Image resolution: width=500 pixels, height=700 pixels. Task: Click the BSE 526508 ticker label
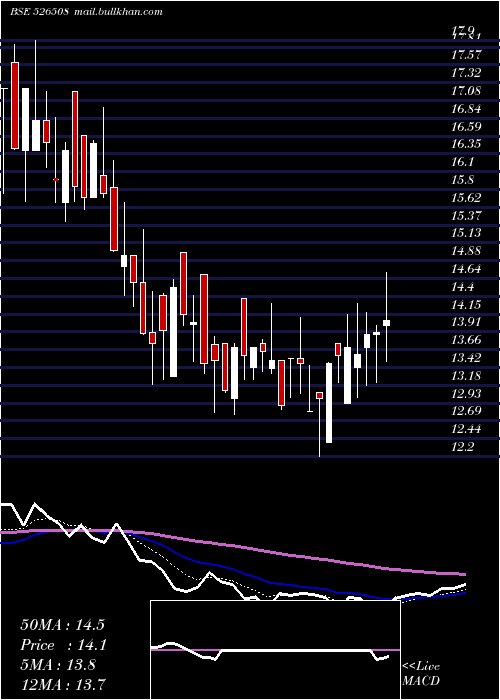click(x=39, y=12)
